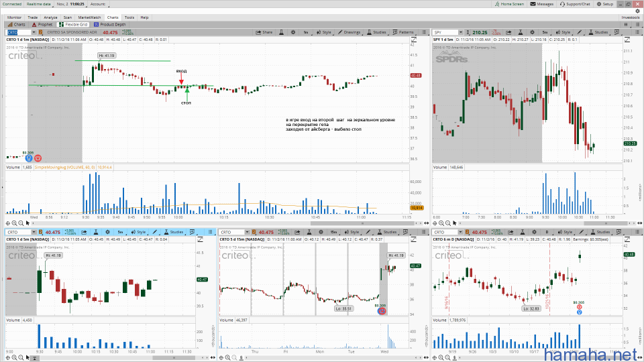Open the Help tab

[145, 17]
